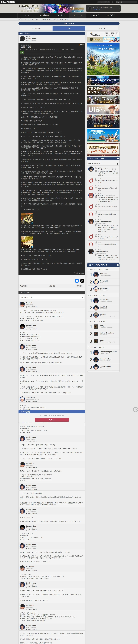This screenshot has height=644, width=138.
Task: Open Tsukim Iii's ranking entry
Action: click(x=103, y=282)
